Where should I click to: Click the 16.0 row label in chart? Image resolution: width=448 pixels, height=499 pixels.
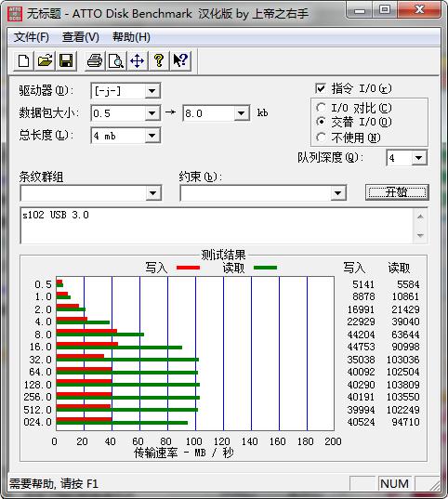click(41, 347)
